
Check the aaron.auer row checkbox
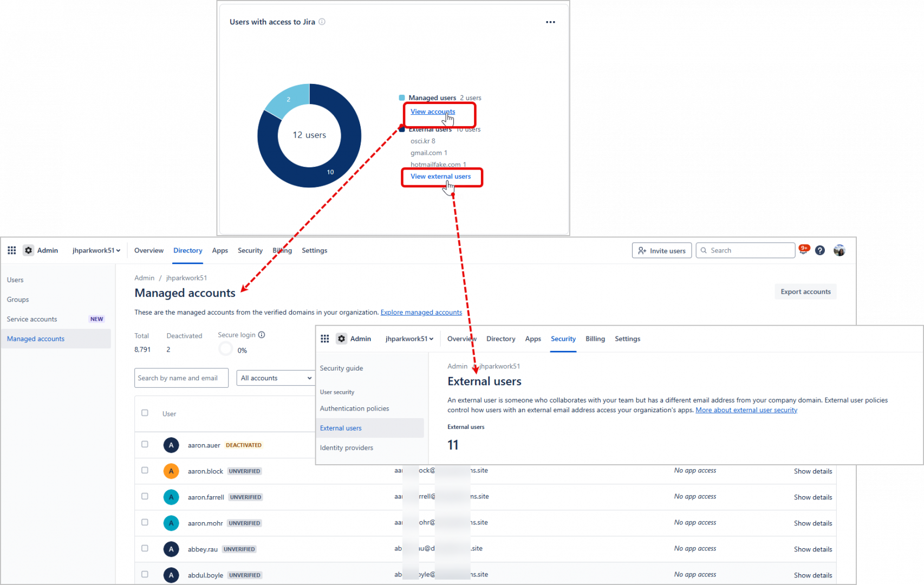pos(145,444)
